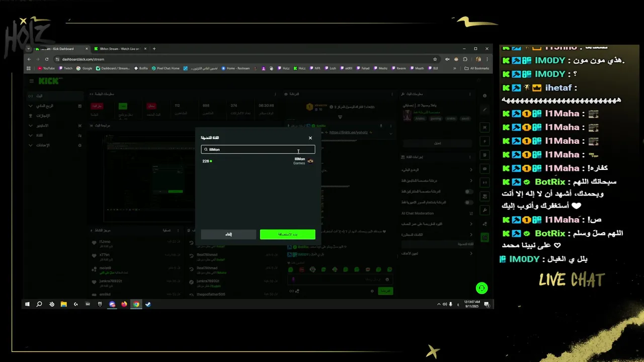The height and width of the screenshot is (362, 644).
Task: Bookmark this page with the star icon
Action: (435, 59)
